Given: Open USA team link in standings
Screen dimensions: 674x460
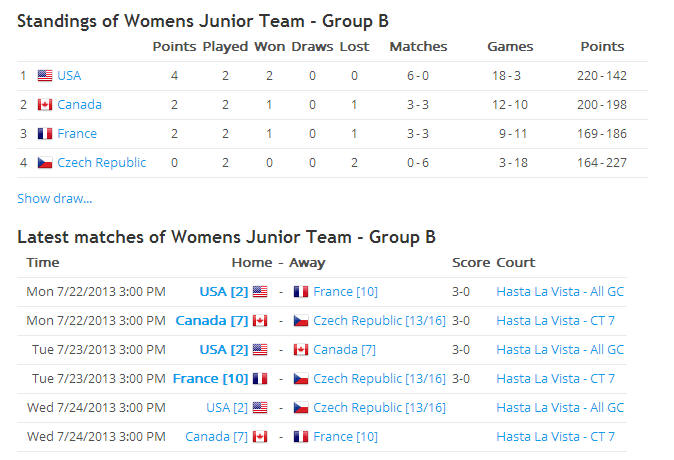Looking at the screenshot, I should [69, 76].
